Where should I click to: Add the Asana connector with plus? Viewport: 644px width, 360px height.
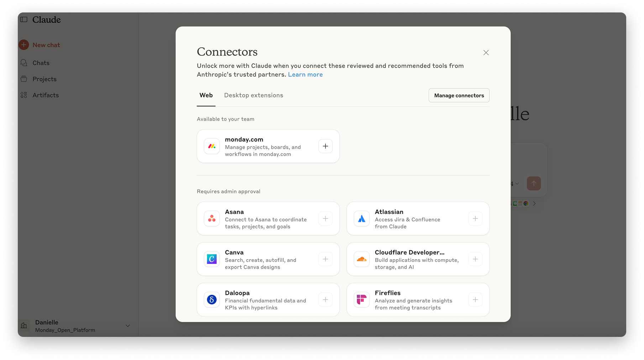pos(325,218)
